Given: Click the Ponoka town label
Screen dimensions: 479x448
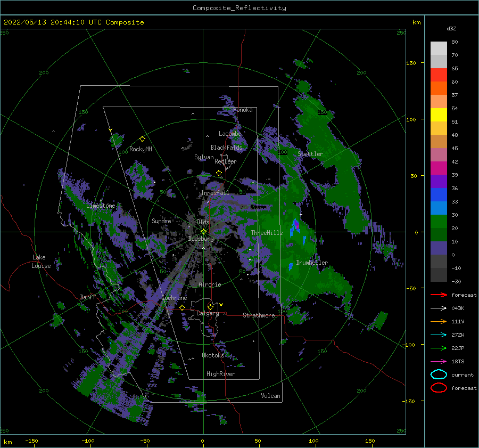Looking at the screenshot, I should [243, 110].
